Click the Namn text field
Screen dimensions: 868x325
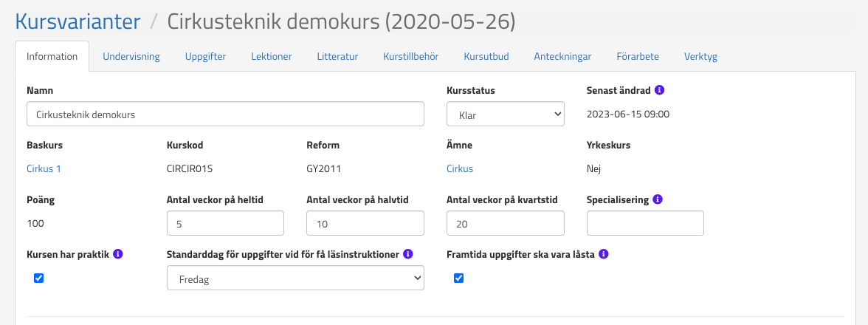tap(225, 114)
